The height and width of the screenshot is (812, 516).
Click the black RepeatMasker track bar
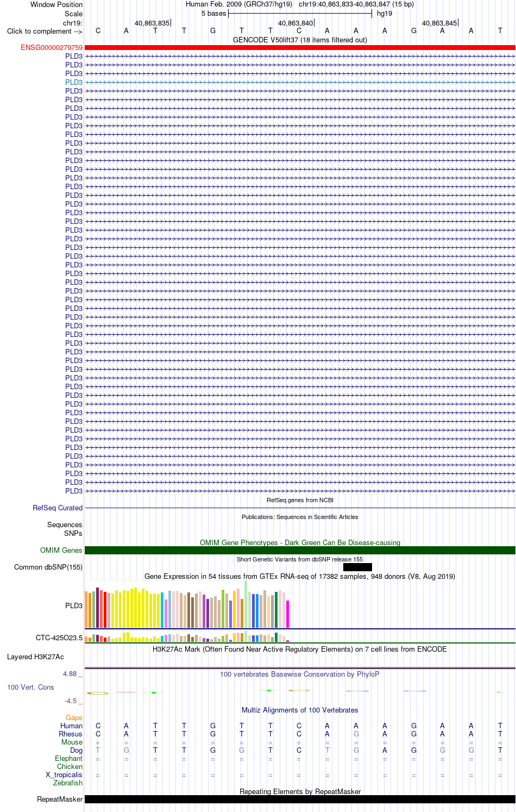(300, 799)
